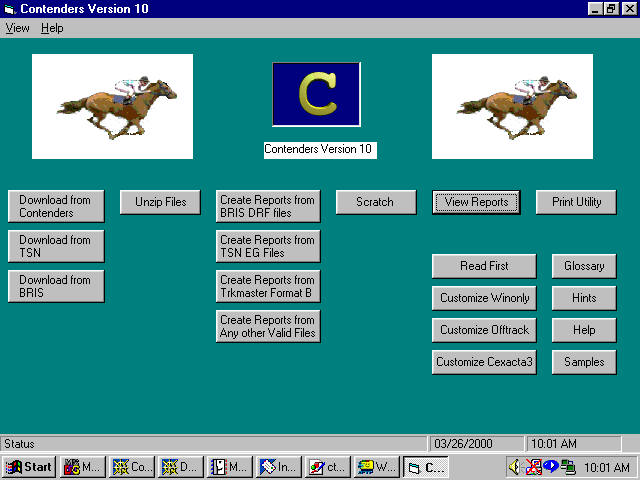The image size is (640, 480).
Task: Open the Glossary
Action: pos(584,266)
